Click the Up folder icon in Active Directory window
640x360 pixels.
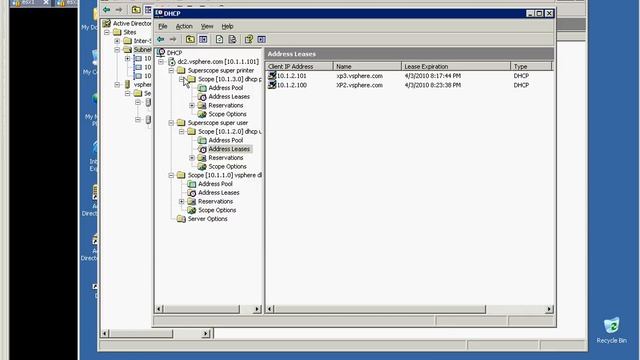tap(136, 9)
